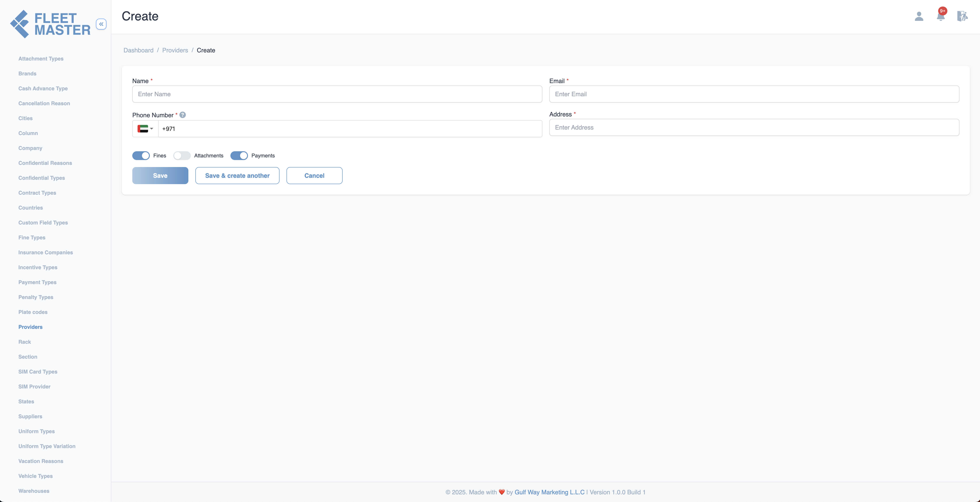Open Plate codes
The image size is (980, 502).
pyautogui.click(x=33, y=312)
